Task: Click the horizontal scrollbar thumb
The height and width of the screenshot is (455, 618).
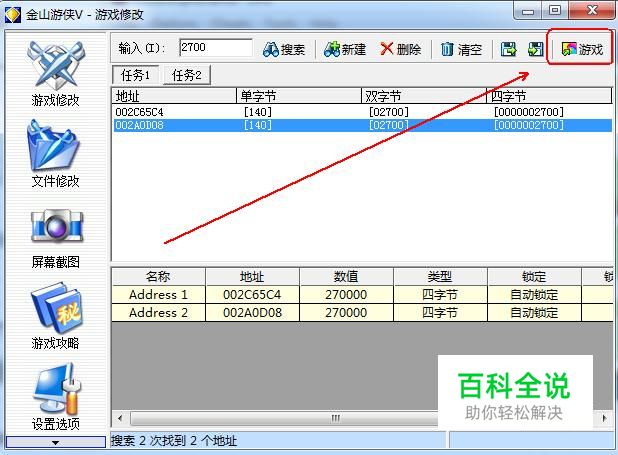Action: [x=335, y=418]
